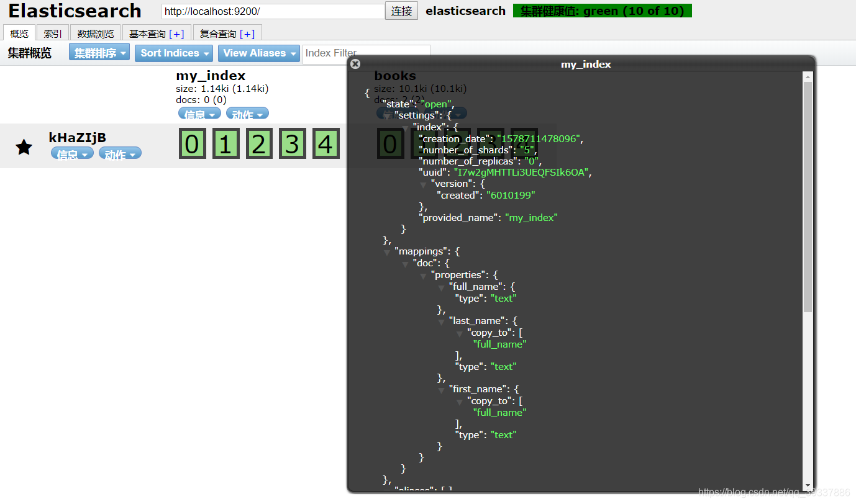The width and height of the screenshot is (856, 504).
Task: Click the dialog vertical scrollbar thumb
Action: tap(808, 197)
